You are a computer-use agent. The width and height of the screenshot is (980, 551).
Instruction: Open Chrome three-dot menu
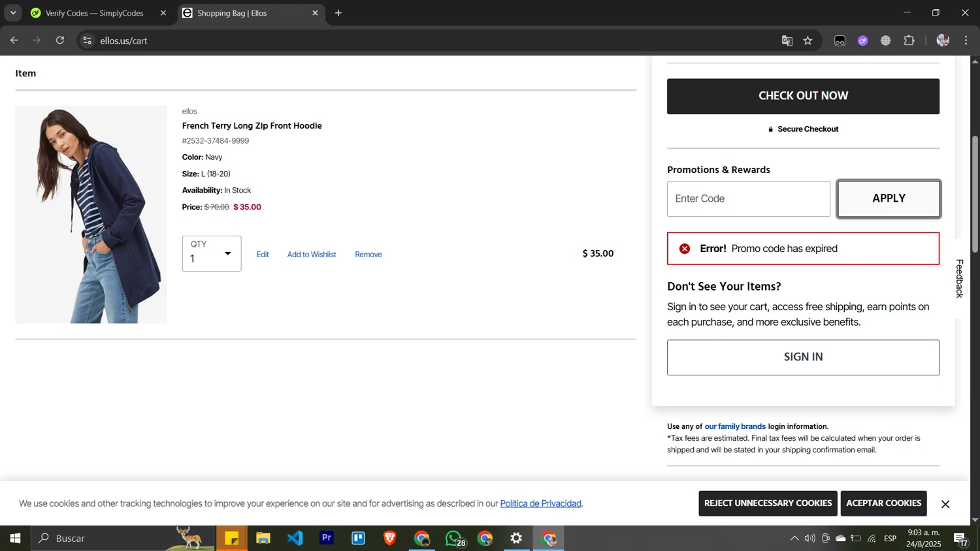point(966,40)
